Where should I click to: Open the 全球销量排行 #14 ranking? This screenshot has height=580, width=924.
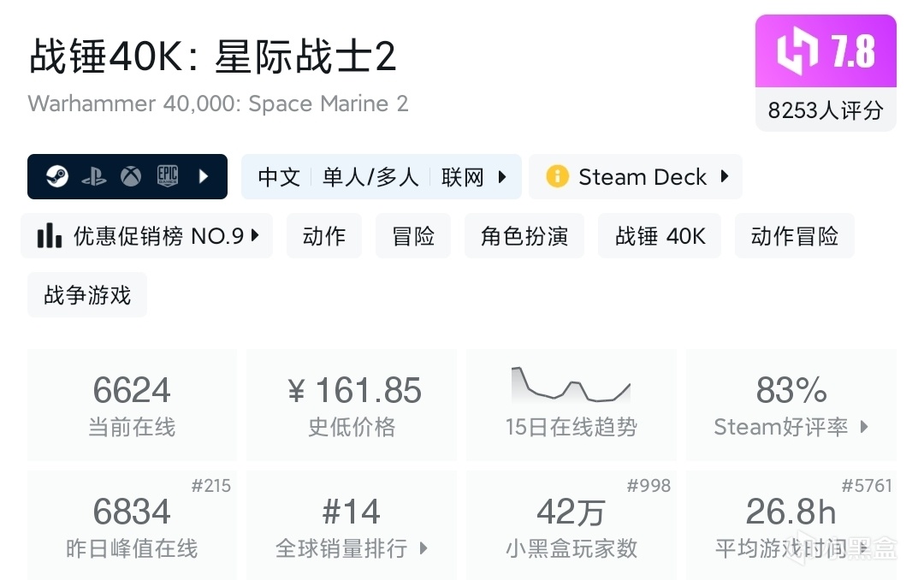pyautogui.click(x=352, y=525)
